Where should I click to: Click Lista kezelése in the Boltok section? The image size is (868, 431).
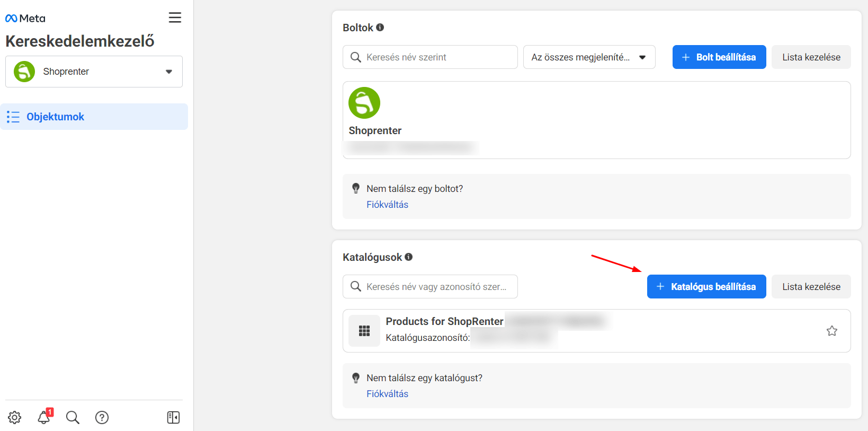point(811,57)
